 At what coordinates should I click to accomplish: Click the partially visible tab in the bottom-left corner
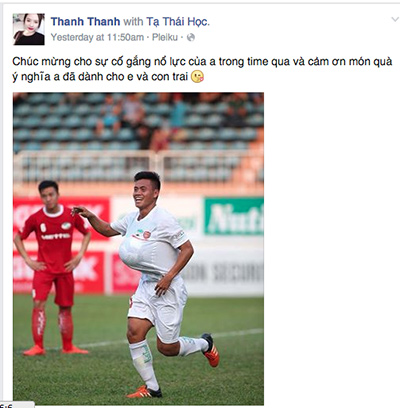coord(17,405)
